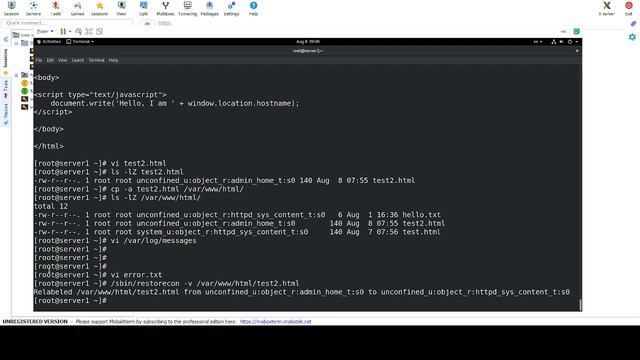
Task: Click the orange session icon in tree
Action: tap(24, 83)
